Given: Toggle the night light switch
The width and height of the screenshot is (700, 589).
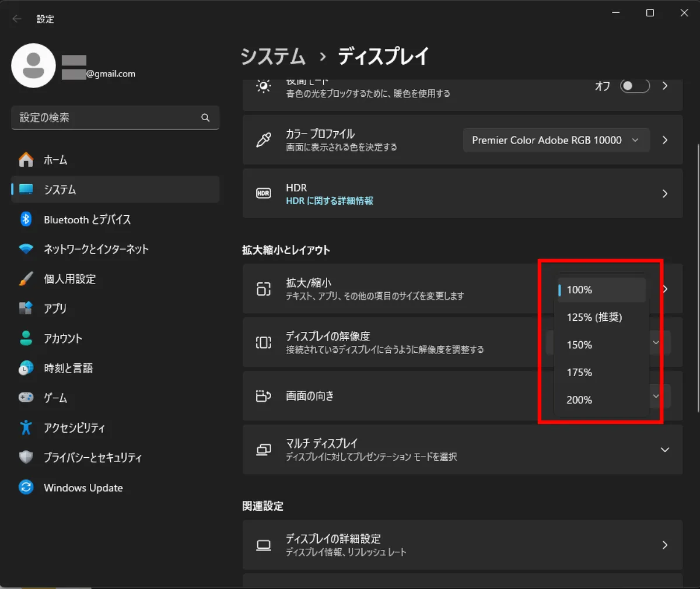Looking at the screenshot, I should point(635,86).
